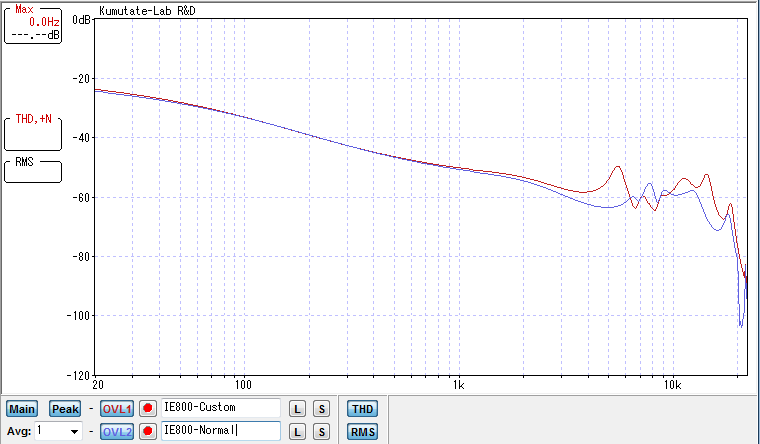Click red record dot beside IE800-Custom

coord(148,409)
